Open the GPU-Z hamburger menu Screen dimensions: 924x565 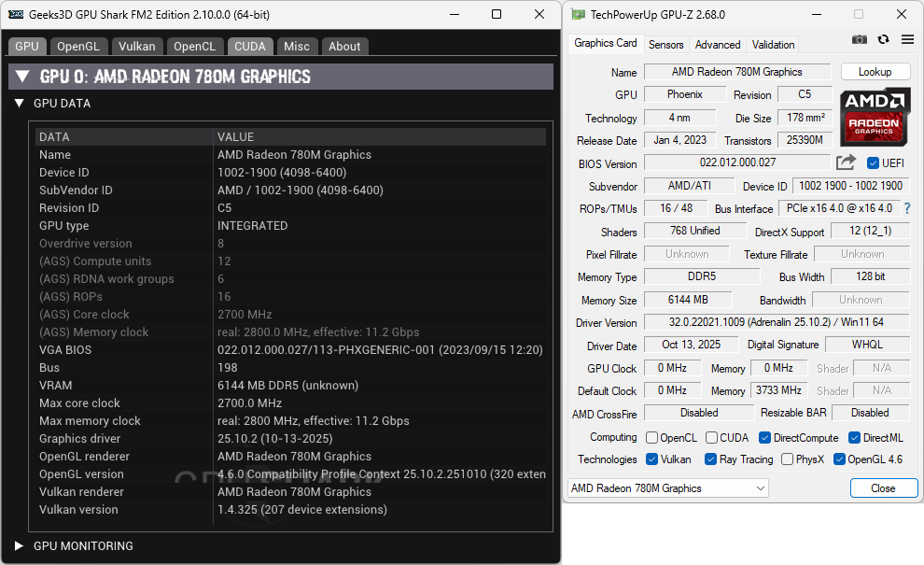click(x=907, y=39)
